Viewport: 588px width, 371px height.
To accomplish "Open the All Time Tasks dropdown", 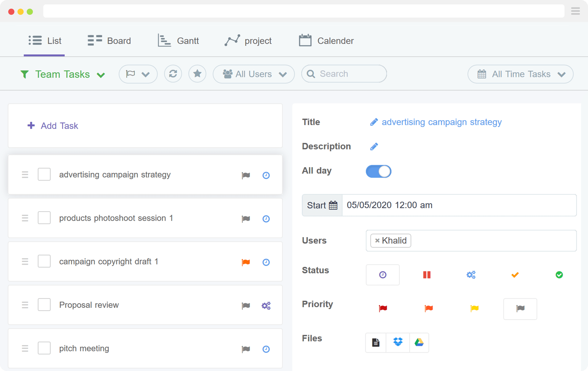I will coord(520,74).
